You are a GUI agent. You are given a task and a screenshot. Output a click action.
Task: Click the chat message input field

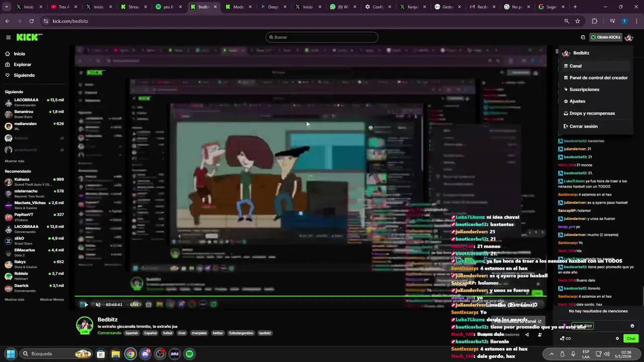click(x=599, y=326)
